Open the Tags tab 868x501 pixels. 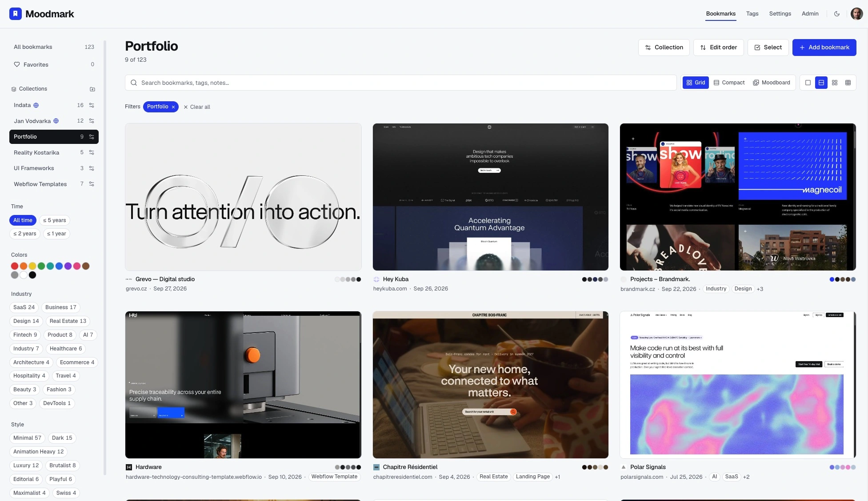[752, 14]
